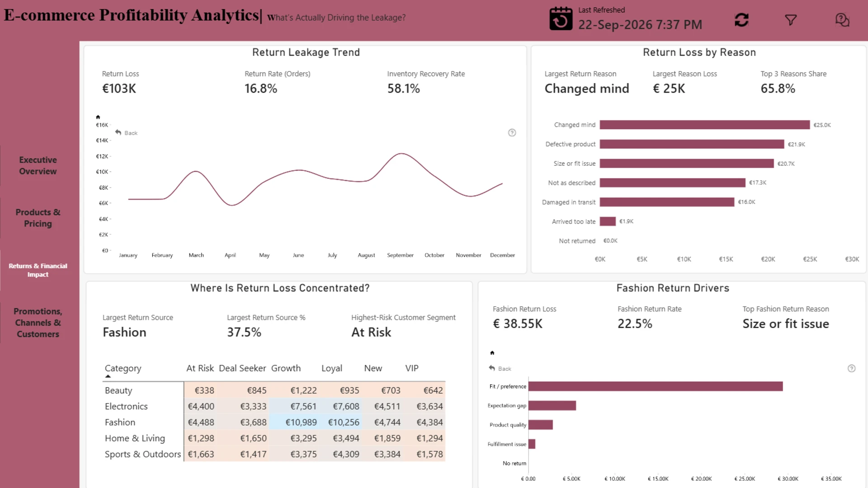
Task: Click the Top 3 Reasons Share 65.8% value
Action: tap(778, 89)
